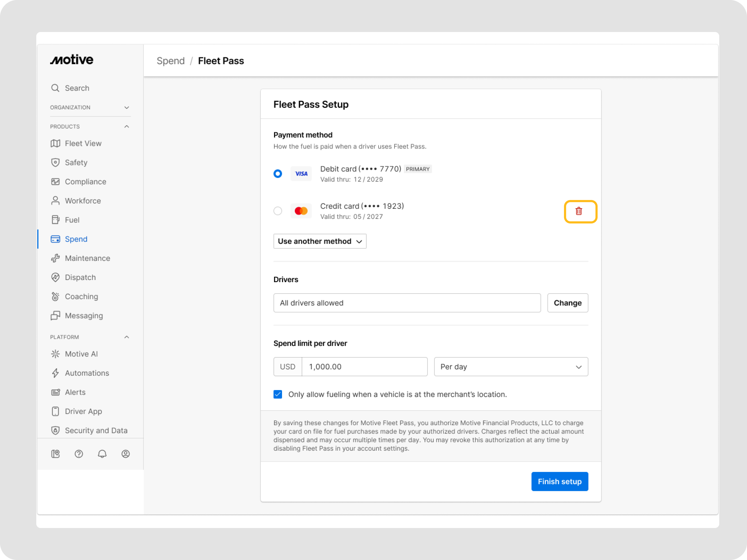Select the Credit card 1923 radio button

278,211
